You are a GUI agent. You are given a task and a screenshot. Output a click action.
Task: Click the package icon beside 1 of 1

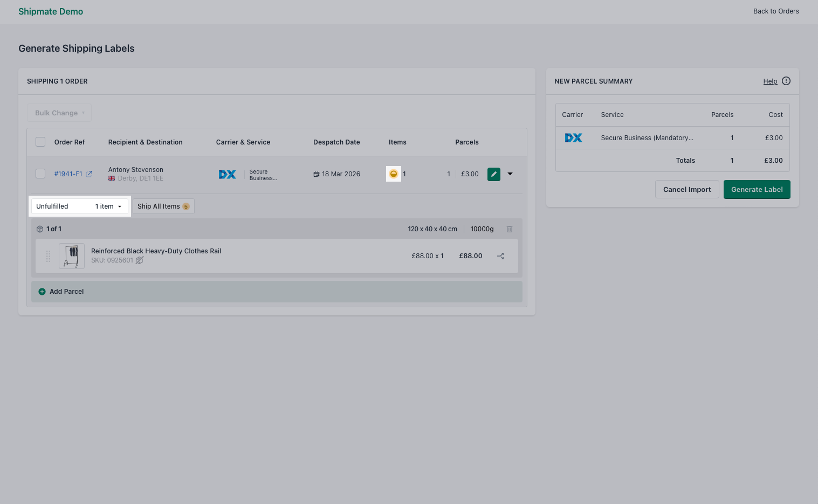40,229
